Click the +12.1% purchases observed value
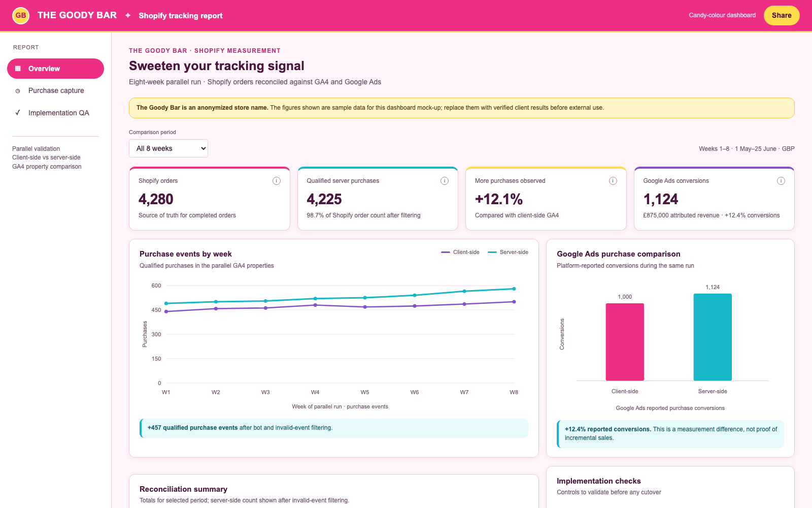This screenshot has height=508, width=812. click(499, 199)
